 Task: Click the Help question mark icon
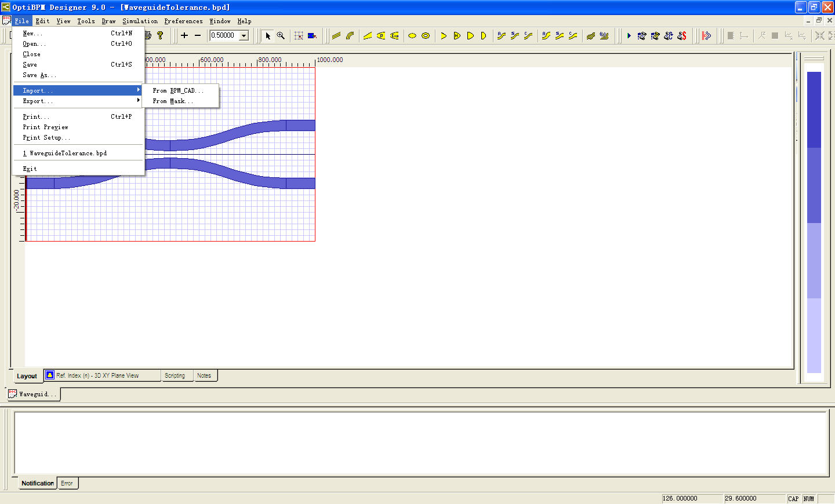pos(161,35)
